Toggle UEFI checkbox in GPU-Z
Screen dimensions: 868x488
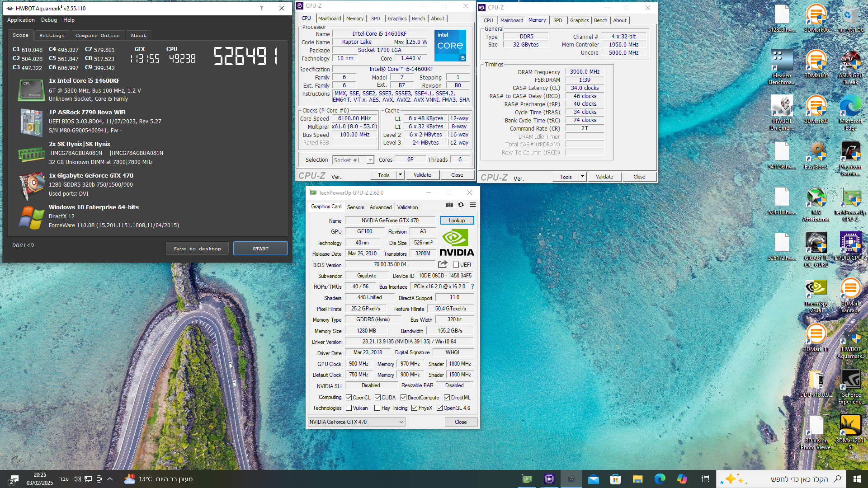pyautogui.click(x=456, y=265)
